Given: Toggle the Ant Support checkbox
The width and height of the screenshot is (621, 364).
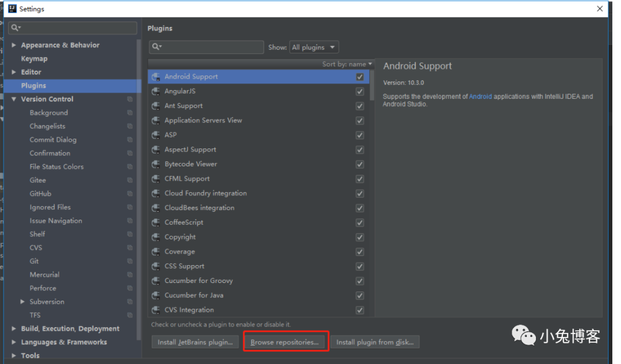Looking at the screenshot, I should (x=359, y=106).
